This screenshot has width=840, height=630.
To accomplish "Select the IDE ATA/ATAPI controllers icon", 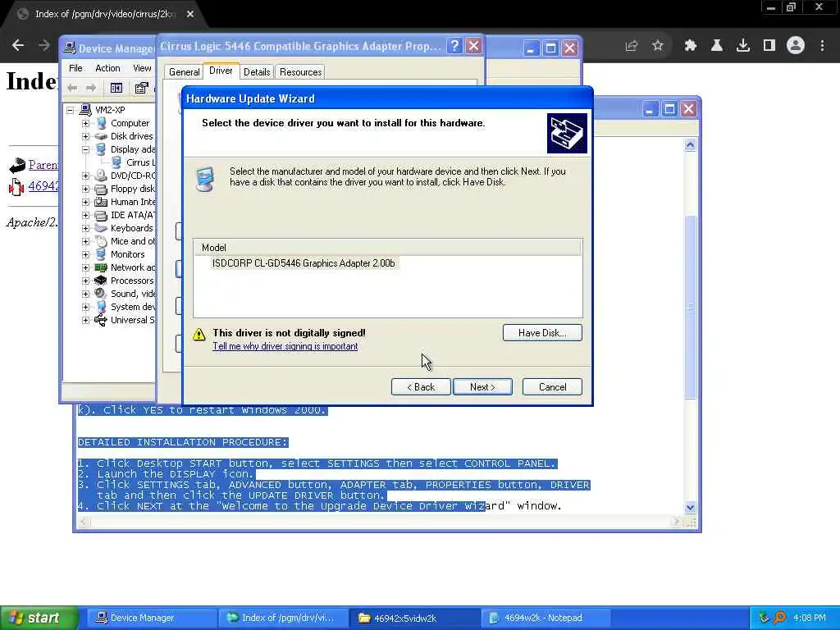I will [101, 215].
